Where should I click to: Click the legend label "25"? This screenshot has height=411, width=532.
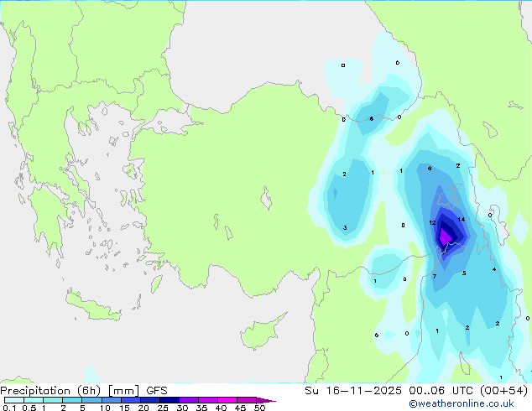(x=163, y=408)
